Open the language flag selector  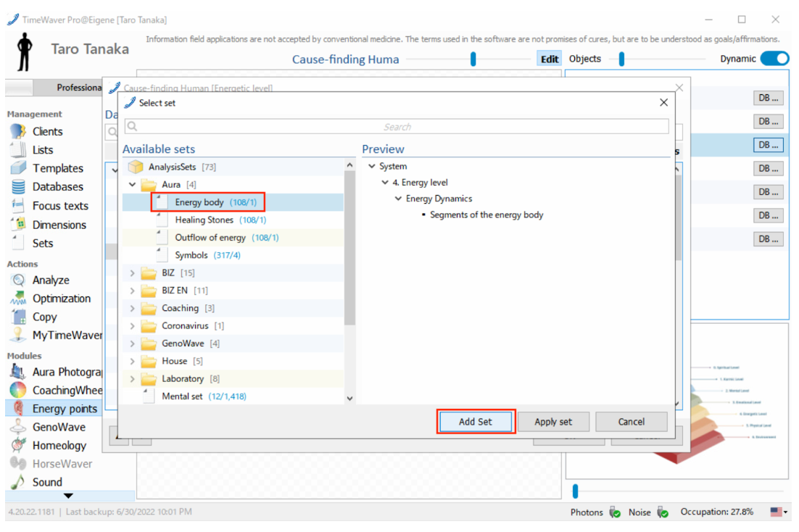point(779,512)
